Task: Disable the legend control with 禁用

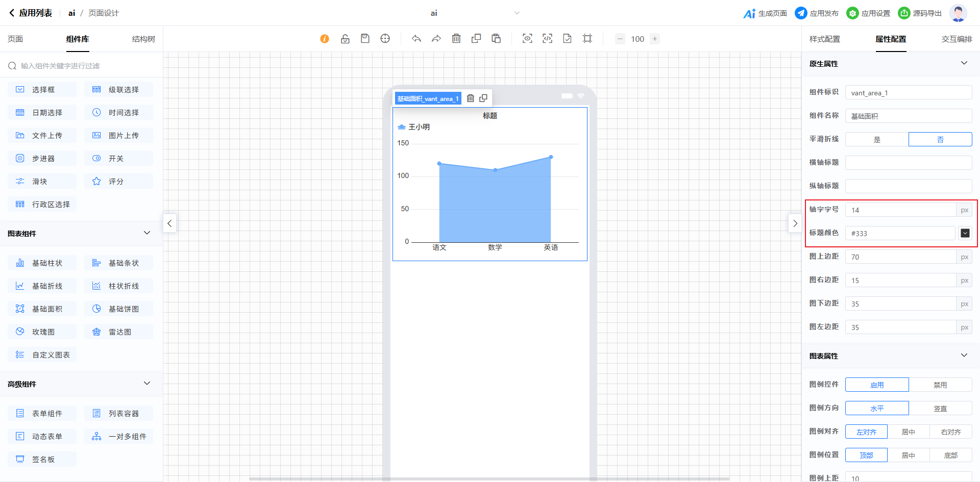Action: pos(940,385)
